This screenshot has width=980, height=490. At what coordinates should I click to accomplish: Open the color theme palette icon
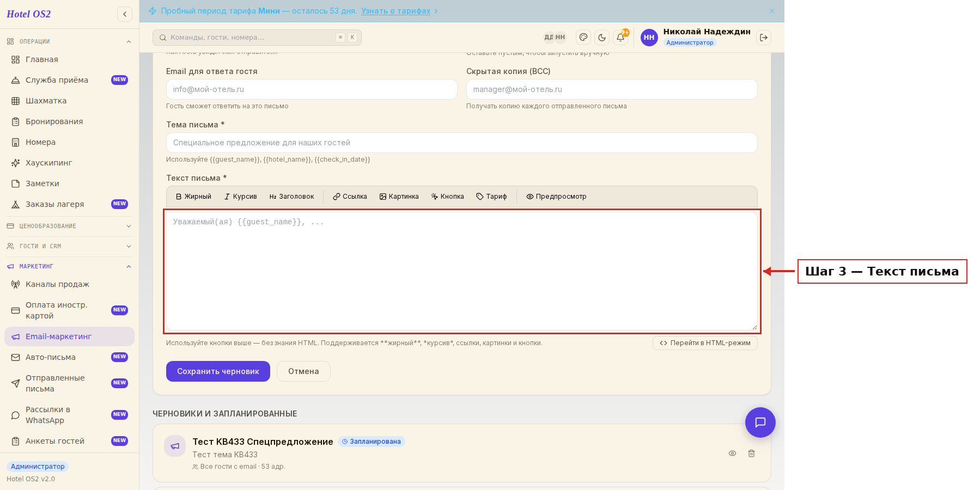click(x=583, y=38)
